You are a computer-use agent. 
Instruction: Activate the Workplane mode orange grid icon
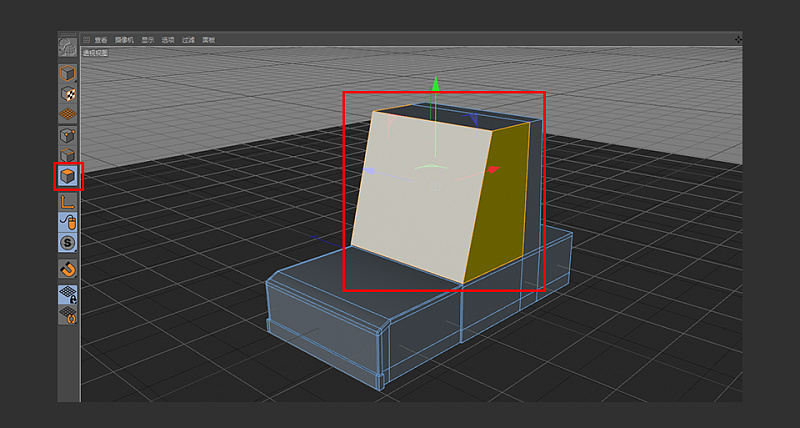click(x=68, y=113)
